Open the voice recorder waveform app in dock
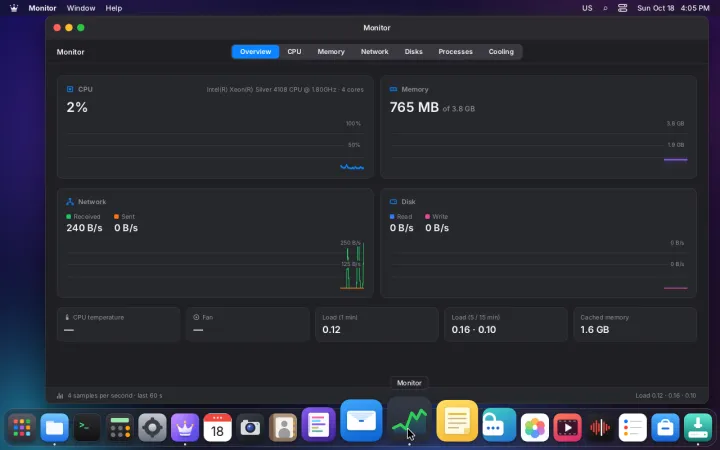Screen dimensions: 720x450 coord(600,428)
